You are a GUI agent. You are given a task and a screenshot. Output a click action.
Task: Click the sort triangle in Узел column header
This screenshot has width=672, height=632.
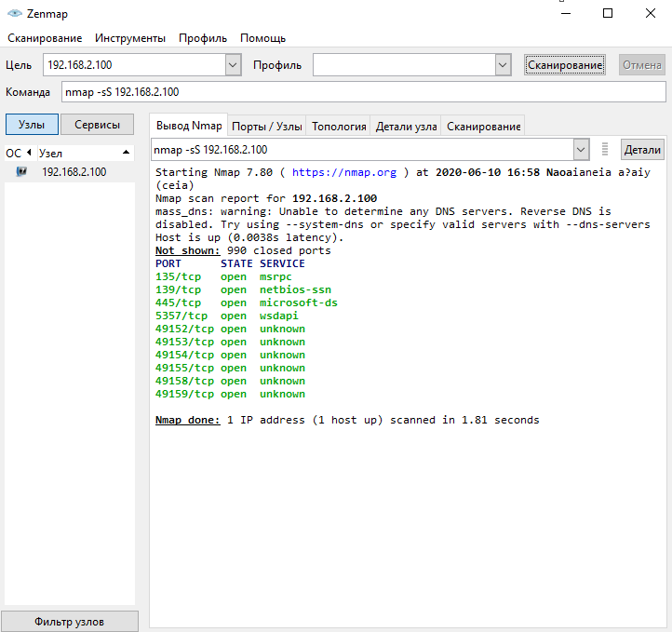point(126,152)
